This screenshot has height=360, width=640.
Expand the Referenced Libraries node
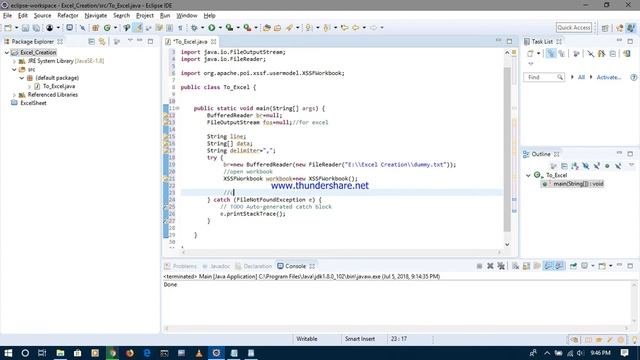pos(15,95)
